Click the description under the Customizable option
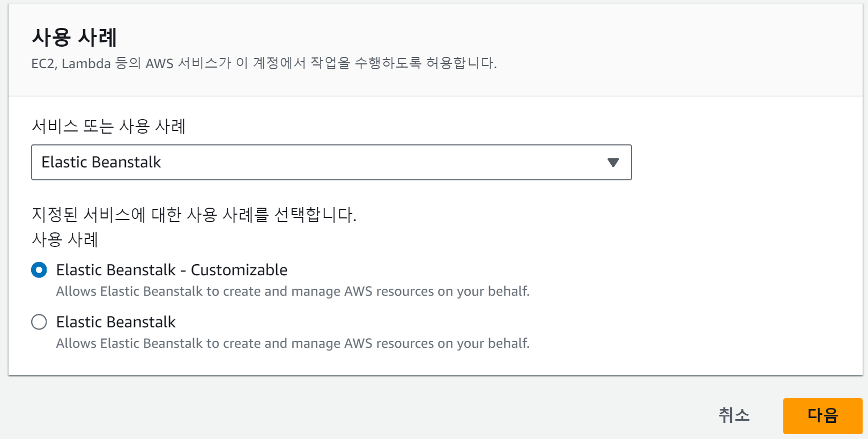868x439 pixels. pyautogui.click(x=293, y=291)
